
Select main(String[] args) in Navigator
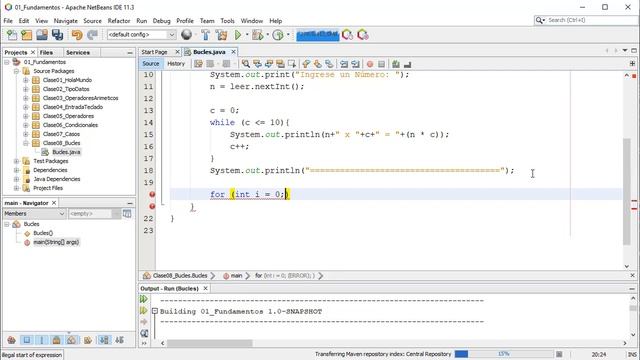click(56, 242)
